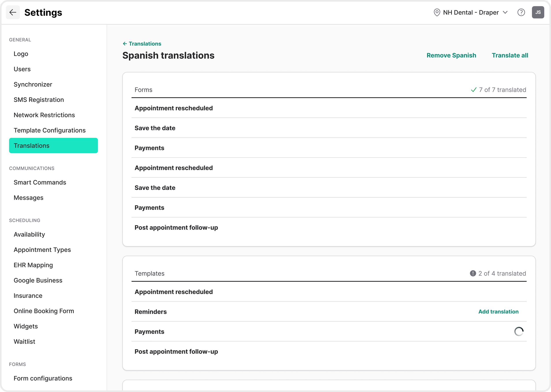Select the highlighted Translations sidebar item

tap(53, 146)
